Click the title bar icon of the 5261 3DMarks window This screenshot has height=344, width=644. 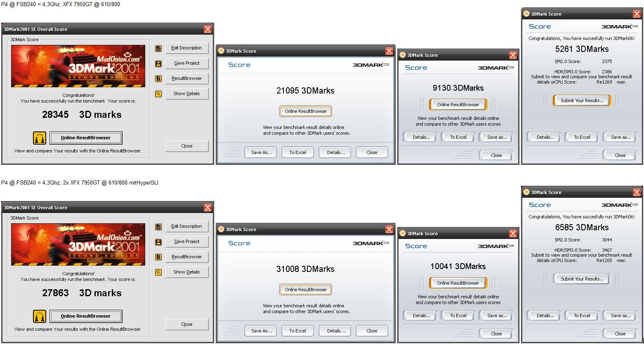[526, 14]
